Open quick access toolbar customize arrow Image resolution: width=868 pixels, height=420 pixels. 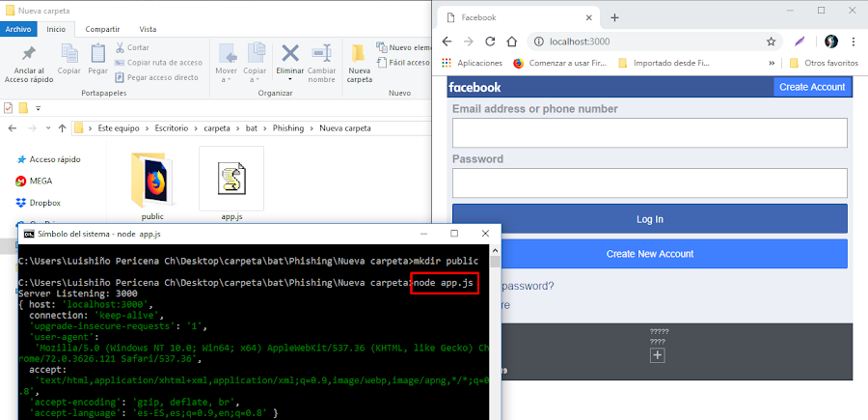pos(39,108)
